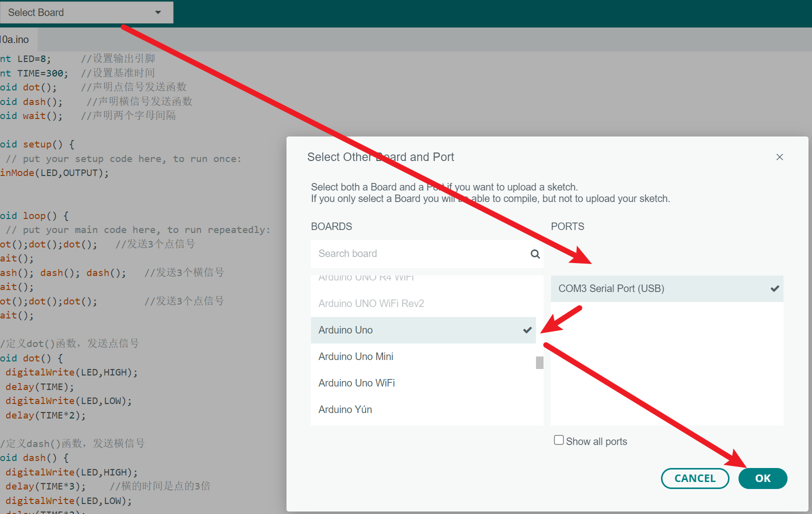Switch to the .ino sketch tab
Viewport: 812px width, 514px height.
(18, 39)
